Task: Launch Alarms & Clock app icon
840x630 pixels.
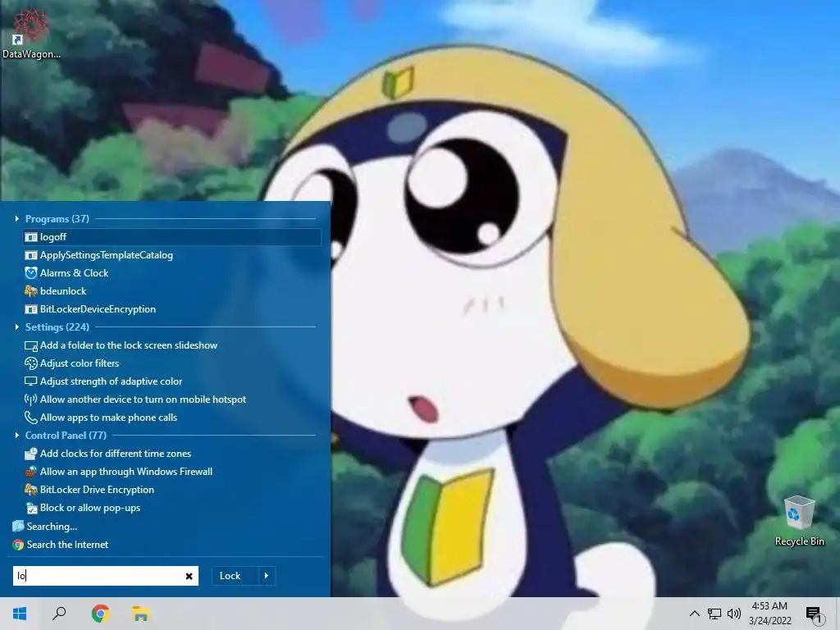Action: pyautogui.click(x=31, y=272)
